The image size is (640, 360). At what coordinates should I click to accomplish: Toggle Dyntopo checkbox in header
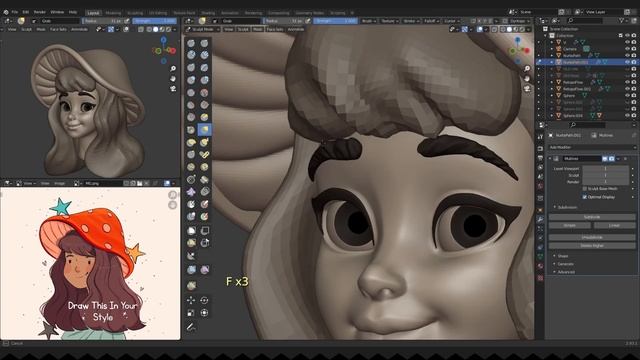coord(505,21)
